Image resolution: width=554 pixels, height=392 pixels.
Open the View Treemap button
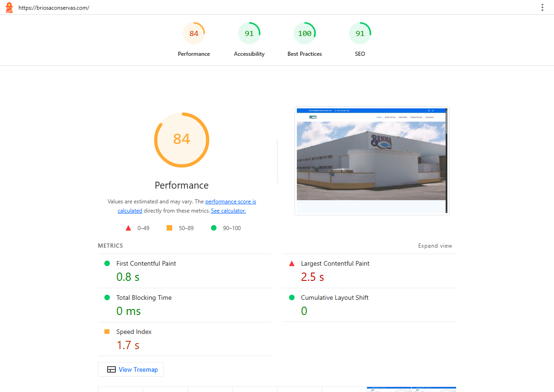(x=131, y=369)
